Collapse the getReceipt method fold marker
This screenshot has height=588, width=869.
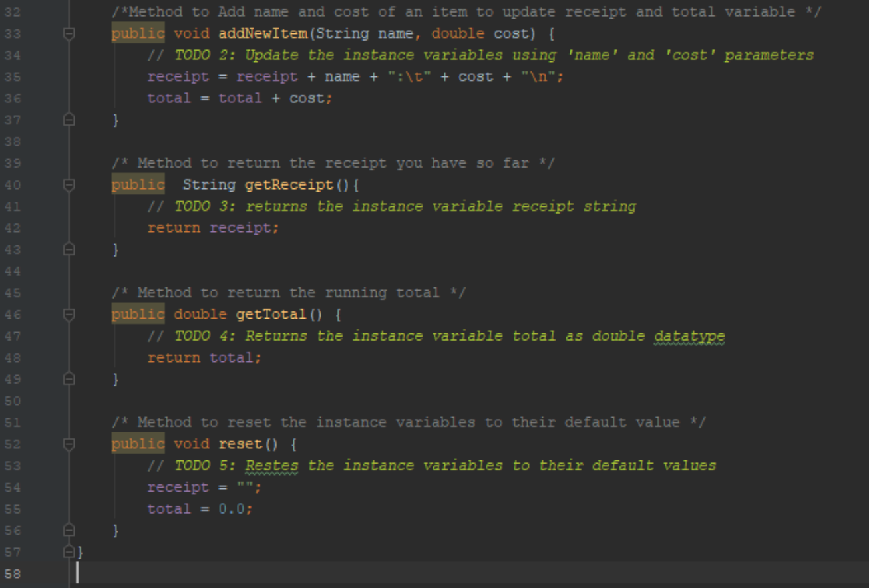pyautogui.click(x=69, y=184)
